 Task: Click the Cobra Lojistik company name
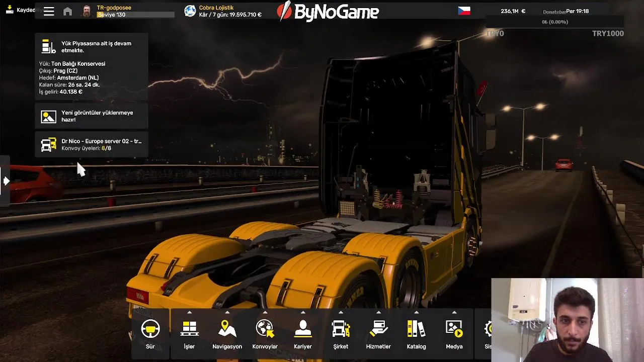(216, 8)
